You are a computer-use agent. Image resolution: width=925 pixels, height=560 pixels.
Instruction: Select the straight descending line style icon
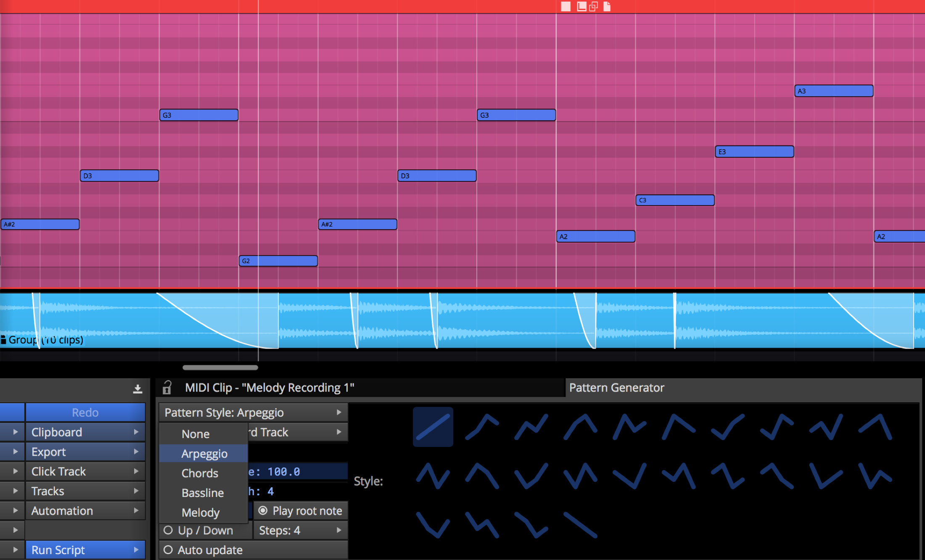click(x=580, y=525)
